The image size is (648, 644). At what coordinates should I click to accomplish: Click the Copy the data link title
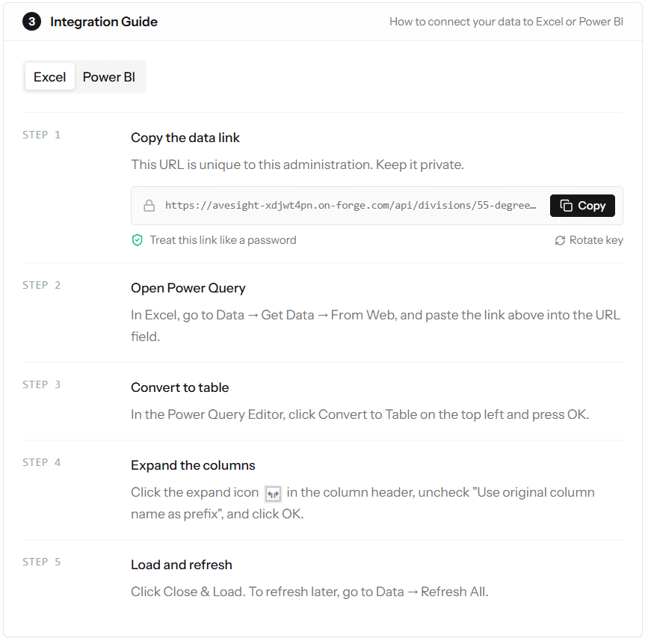pos(185,138)
